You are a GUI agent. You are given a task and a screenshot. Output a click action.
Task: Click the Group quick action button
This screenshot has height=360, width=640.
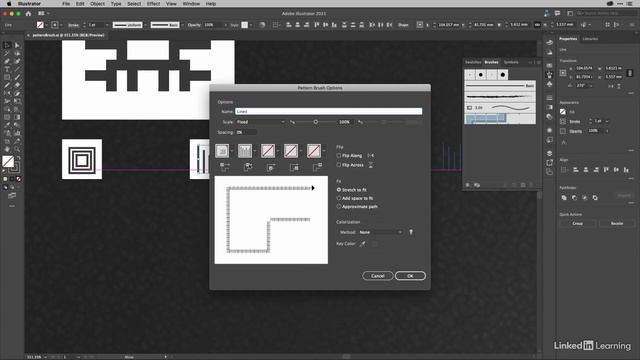(x=578, y=223)
